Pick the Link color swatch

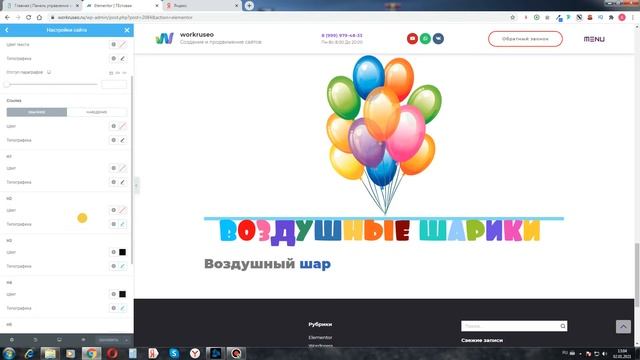click(122, 126)
